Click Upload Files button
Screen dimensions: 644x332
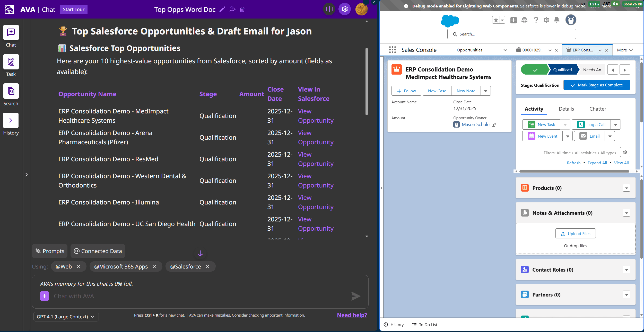[x=575, y=234]
